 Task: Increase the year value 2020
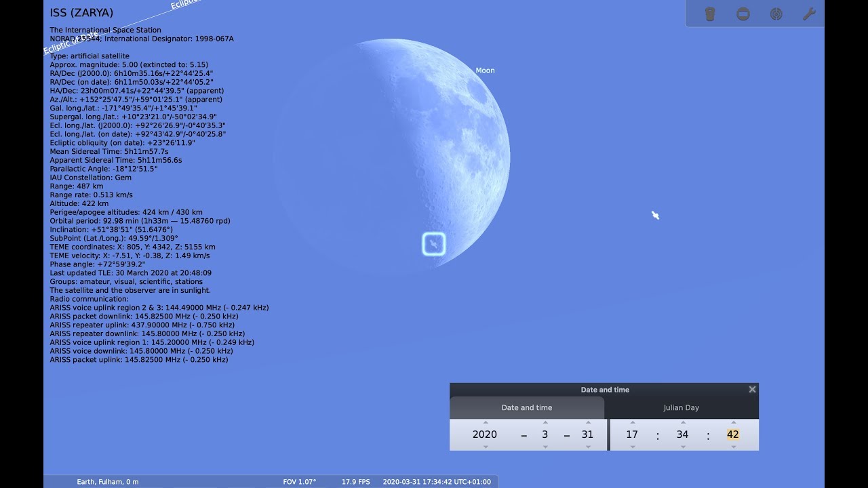click(486, 422)
